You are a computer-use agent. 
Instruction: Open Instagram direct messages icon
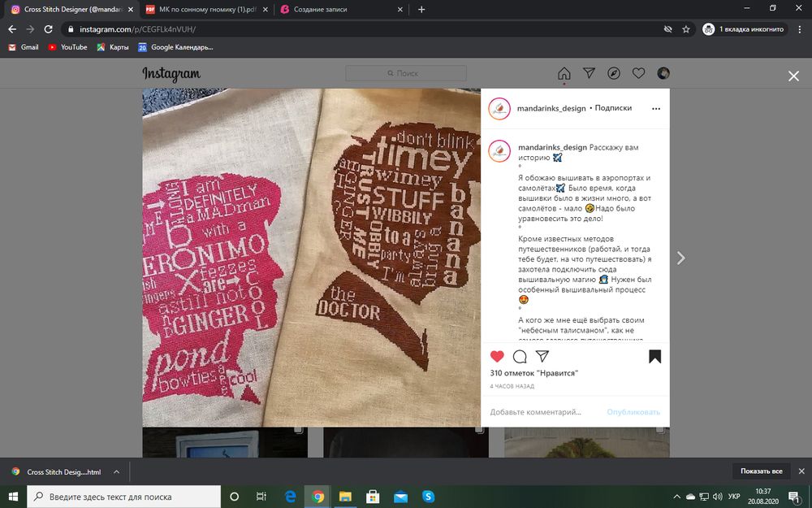click(590, 74)
